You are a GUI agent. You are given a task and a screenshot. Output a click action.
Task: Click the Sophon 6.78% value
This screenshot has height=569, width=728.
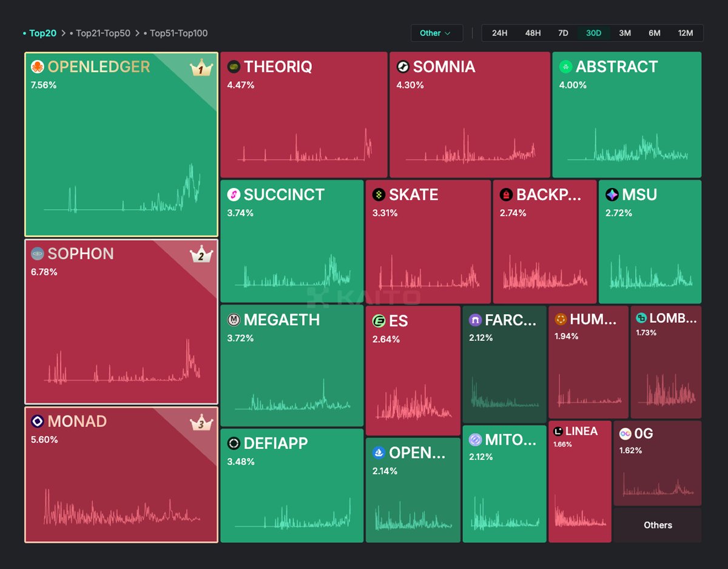click(44, 272)
